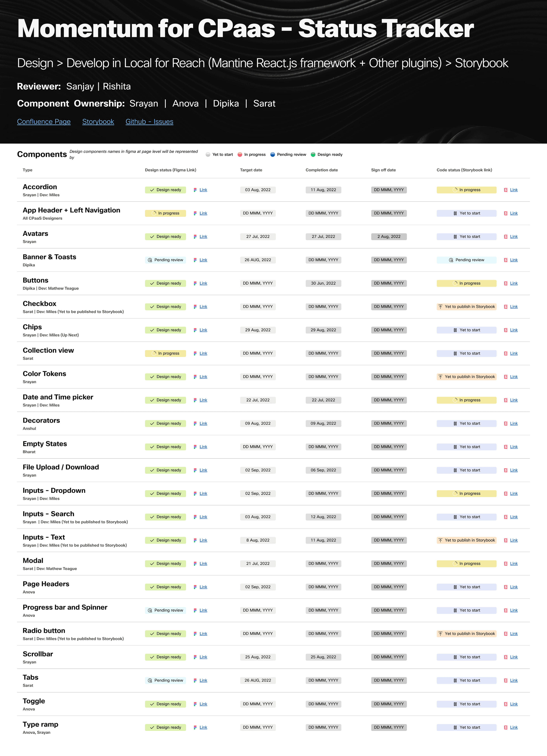Click the Storybook icon in the Inputs - Search row
The height and width of the screenshot is (756, 547).
[506, 517]
